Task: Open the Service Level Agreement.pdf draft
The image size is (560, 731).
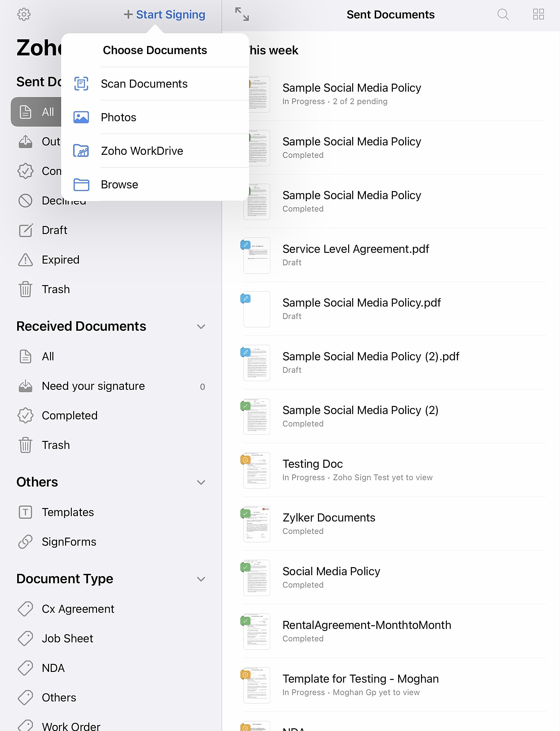Action: pyautogui.click(x=391, y=255)
